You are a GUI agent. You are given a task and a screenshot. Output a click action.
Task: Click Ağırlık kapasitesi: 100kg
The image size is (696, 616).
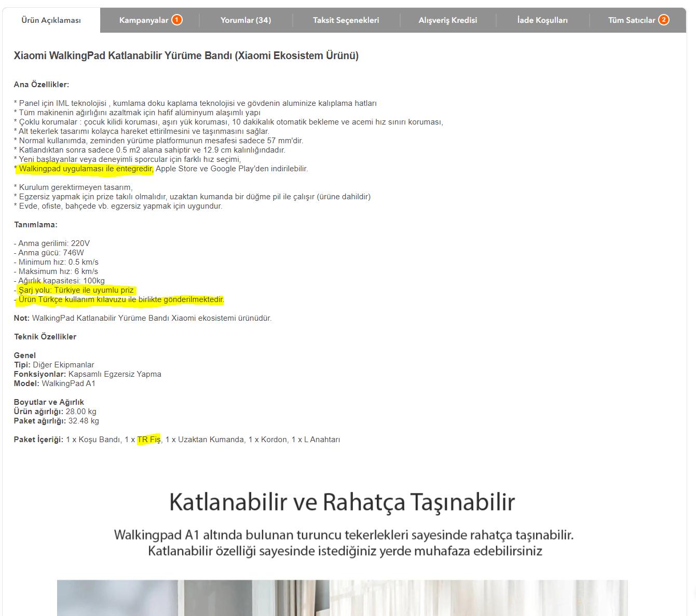pyautogui.click(x=59, y=281)
